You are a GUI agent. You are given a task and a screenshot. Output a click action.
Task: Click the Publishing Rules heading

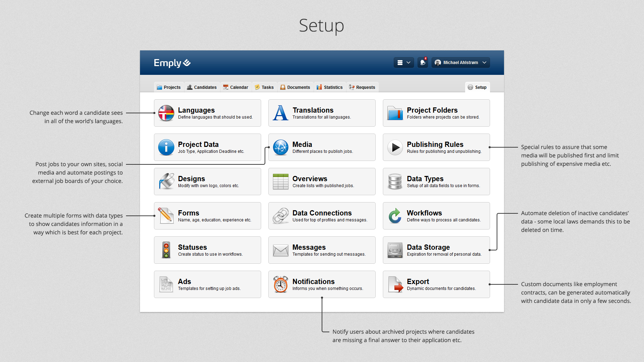435,144
